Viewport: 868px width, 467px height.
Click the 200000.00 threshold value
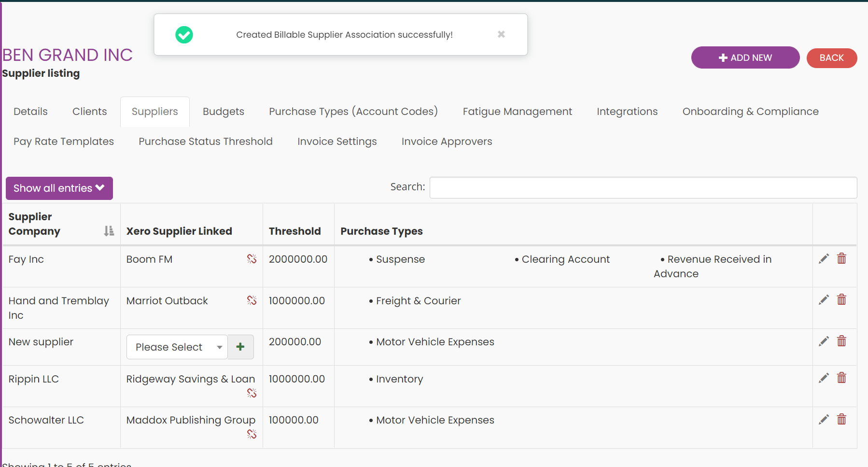295,342
